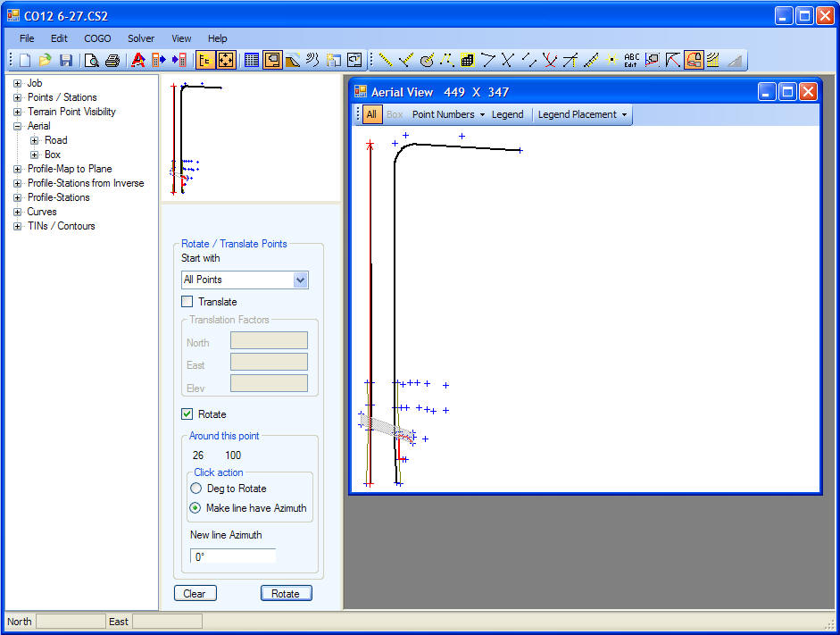
Task: Select the Box item under Aerial
Action: (53, 155)
